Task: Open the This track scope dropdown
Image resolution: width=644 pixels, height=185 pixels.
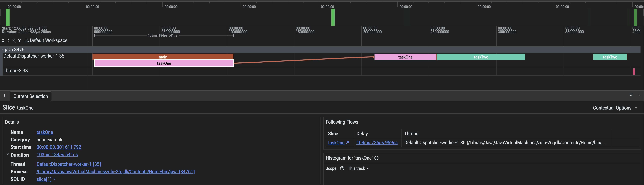Action: 358,168
